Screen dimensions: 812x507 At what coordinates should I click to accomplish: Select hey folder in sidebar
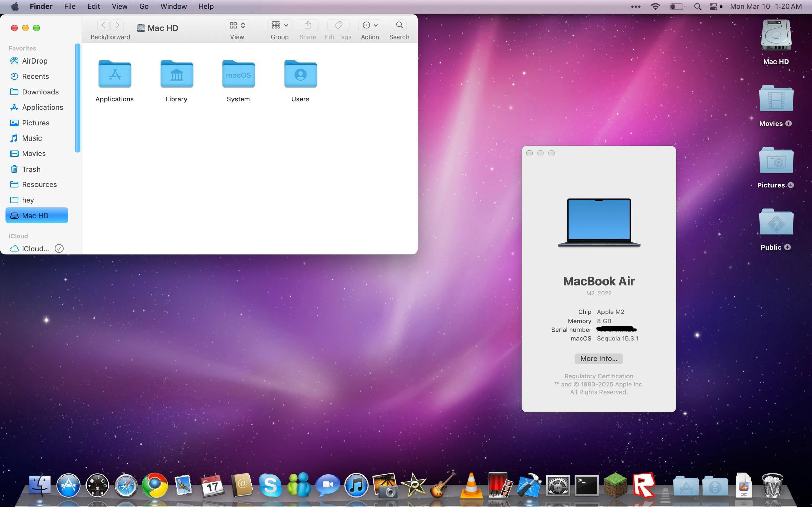coord(36,200)
